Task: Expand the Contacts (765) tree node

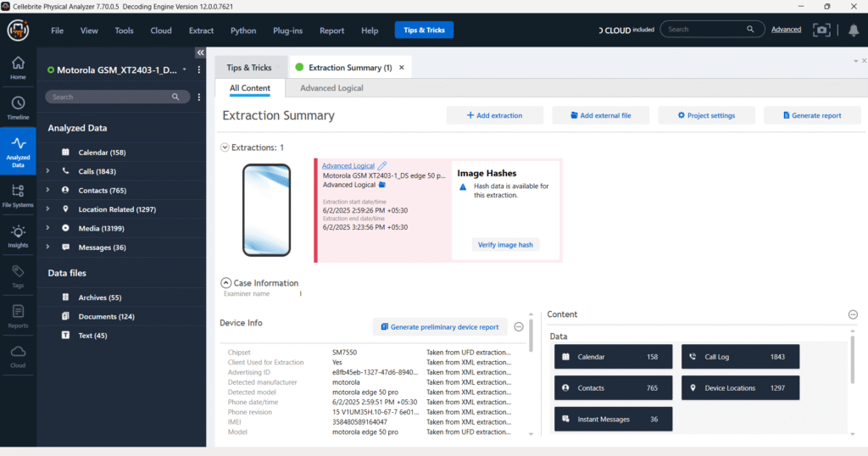Action: pos(47,190)
